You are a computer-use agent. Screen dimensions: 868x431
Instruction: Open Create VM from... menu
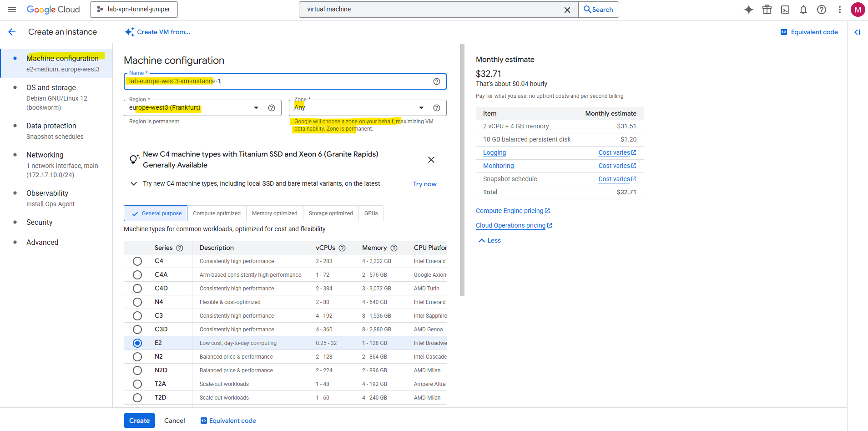(157, 32)
